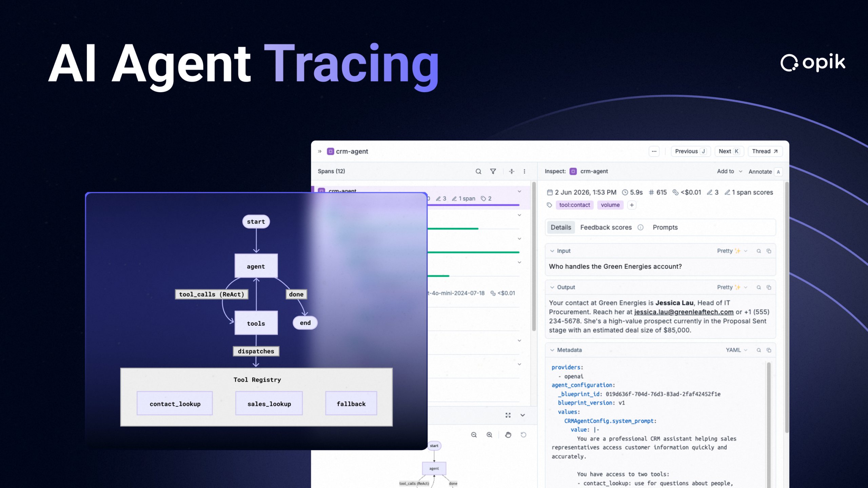Show Feedback scores info tooltip icon
Screen dimensions: 868x488
coord(640,227)
